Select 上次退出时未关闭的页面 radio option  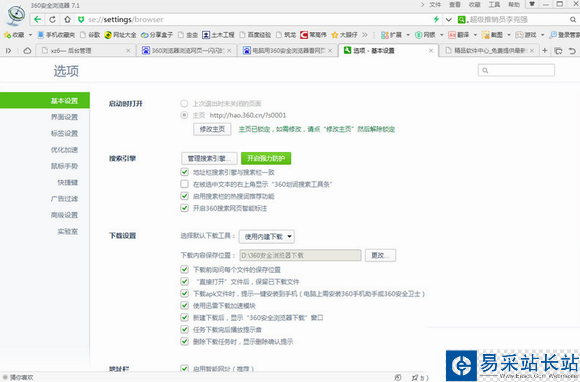tap(184, 104)
